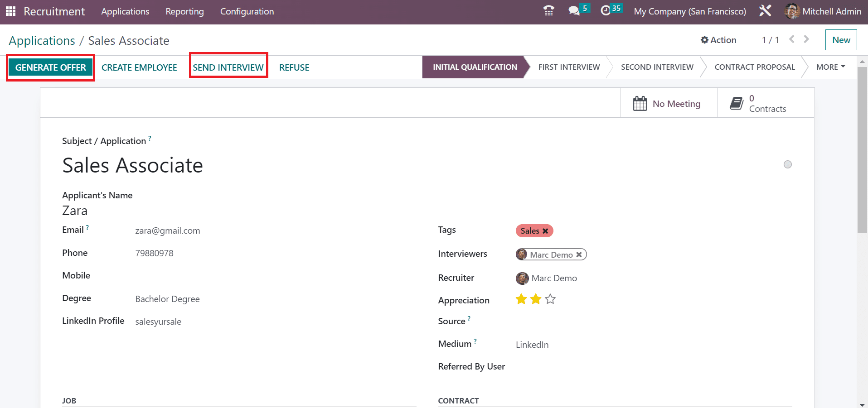Select the First Interview stage
The width and height of the screenshot is (868, 408).
[x=568, y=67]
